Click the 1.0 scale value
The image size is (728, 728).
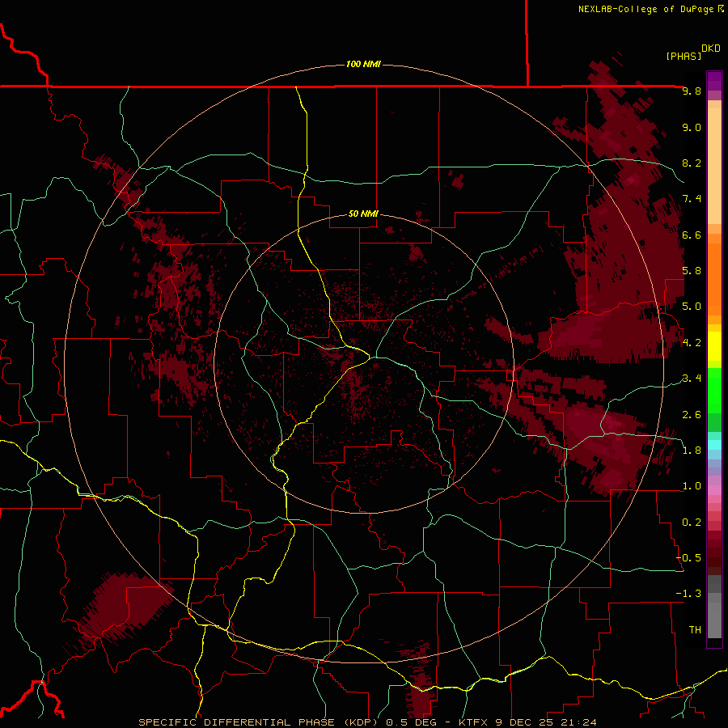click(x=692, y=486)
